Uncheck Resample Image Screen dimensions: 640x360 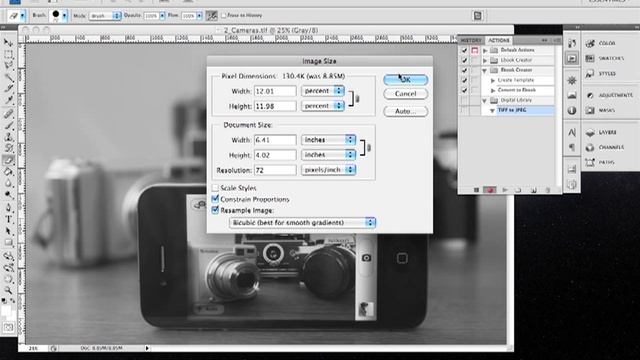(215, 210)
